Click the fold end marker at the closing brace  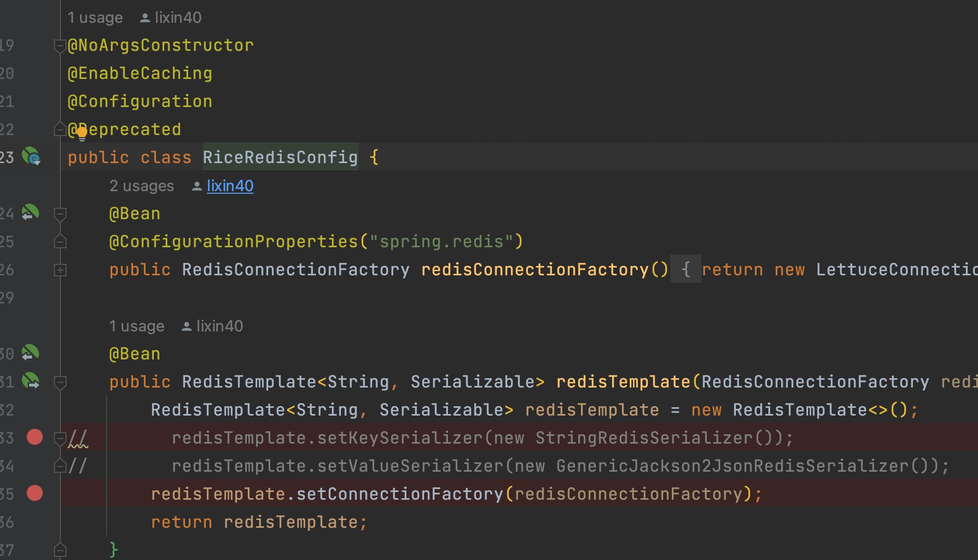pyautogui.click(x=60, y=549)
